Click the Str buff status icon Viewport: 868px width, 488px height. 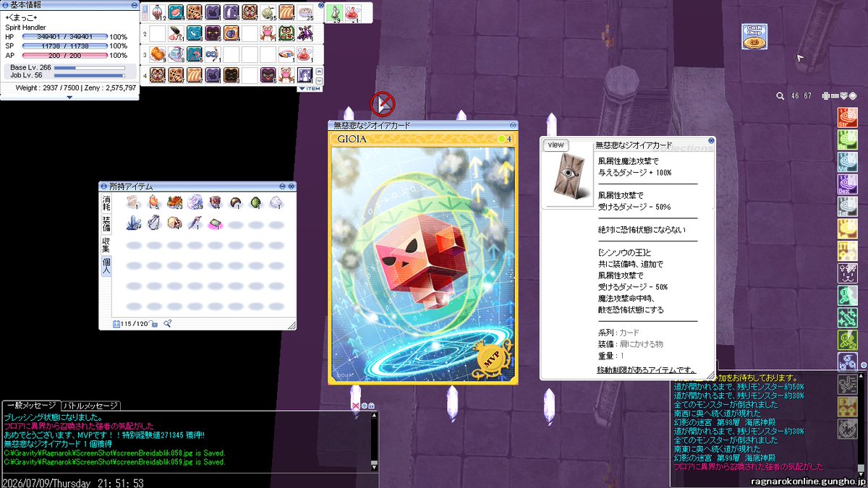point(847,118)
